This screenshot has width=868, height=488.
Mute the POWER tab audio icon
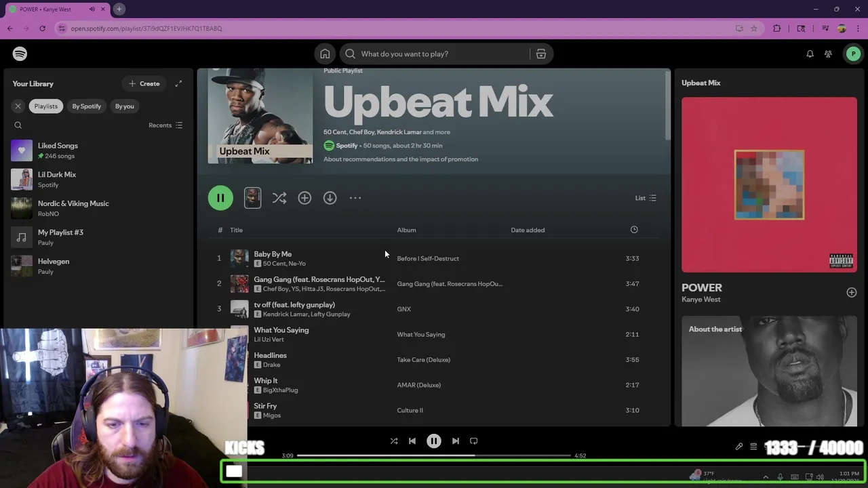pos(92,9)
